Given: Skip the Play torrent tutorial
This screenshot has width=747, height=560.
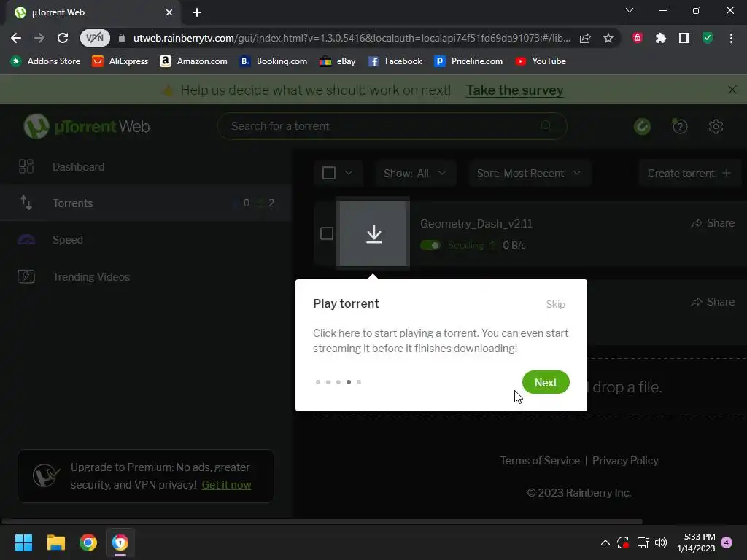Looking at the screenshot, I should tap(555, 304).
